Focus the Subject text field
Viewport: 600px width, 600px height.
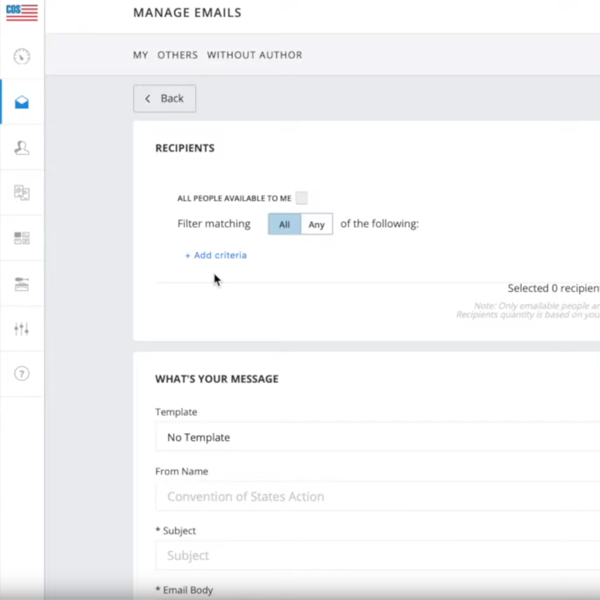coord(377,555)
